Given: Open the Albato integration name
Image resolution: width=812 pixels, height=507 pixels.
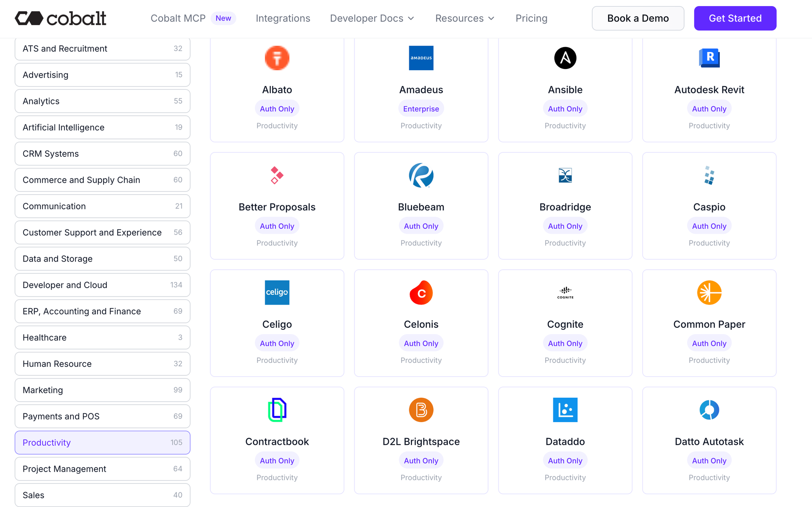Looking at the screenshot, I should (x=277, y=90).
